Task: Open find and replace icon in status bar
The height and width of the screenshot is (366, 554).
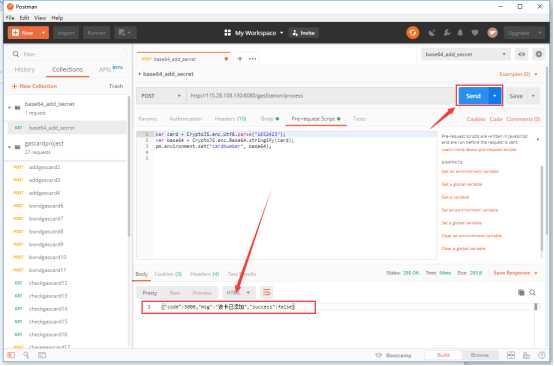Action: pyautogui.click(x=26, y=355)
